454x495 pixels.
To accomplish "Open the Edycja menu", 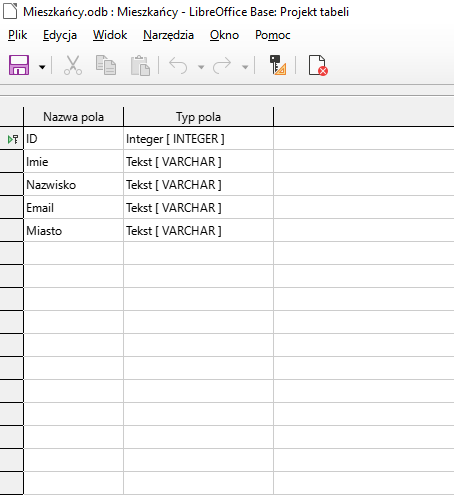I will click(60, 35).
